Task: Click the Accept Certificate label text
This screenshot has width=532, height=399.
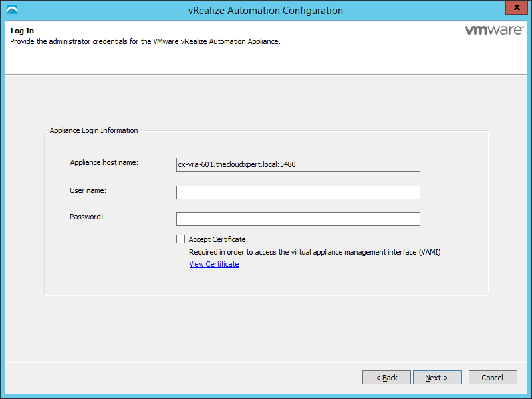Action: pyautogui.click(x=217, y=239)
